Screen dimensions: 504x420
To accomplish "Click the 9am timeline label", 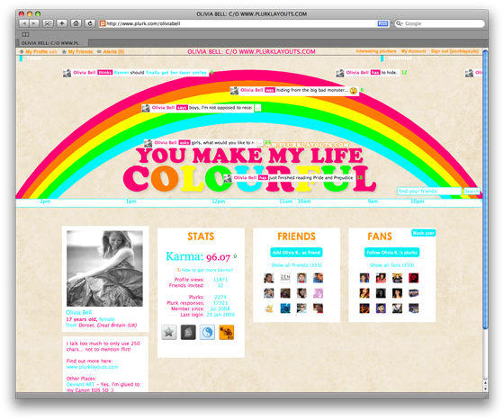I will [373, 201].
